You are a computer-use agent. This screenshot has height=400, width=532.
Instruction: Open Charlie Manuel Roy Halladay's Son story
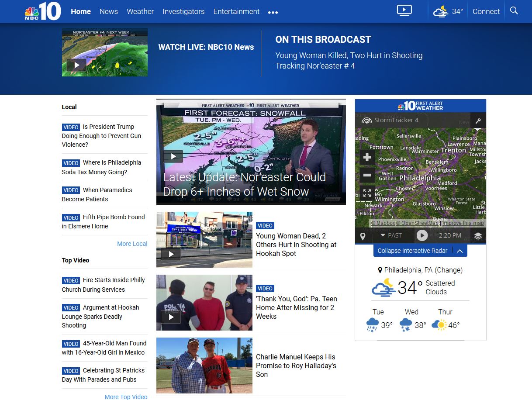point(296,366)
